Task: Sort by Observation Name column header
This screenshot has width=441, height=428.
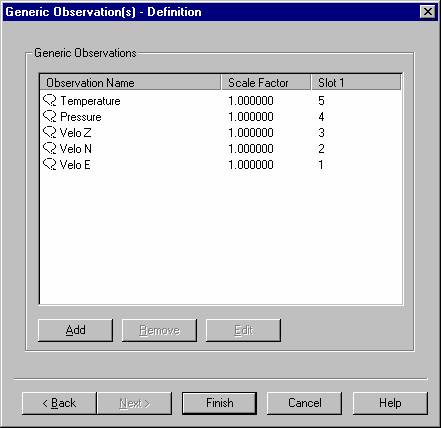Action: [130, 82]
